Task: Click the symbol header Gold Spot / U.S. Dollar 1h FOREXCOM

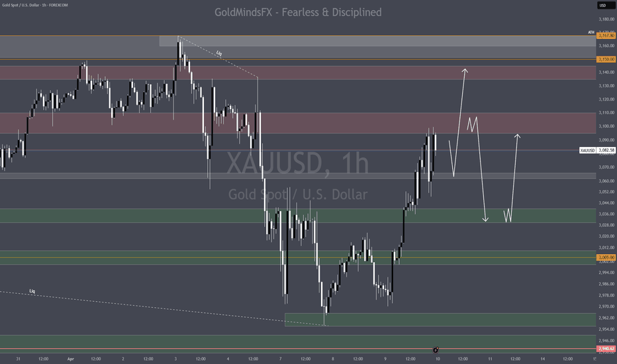Action: 34,5
